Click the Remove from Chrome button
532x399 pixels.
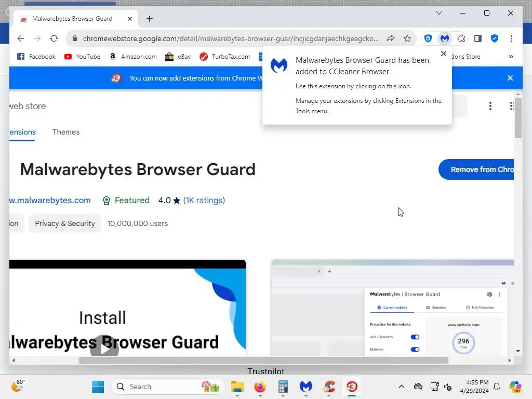(x=476, y=169)
